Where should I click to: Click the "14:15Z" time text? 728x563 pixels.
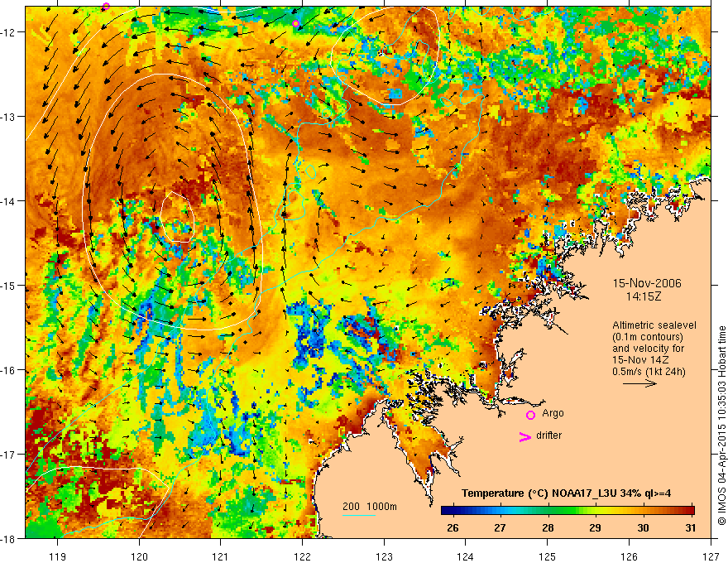[643, 296]
